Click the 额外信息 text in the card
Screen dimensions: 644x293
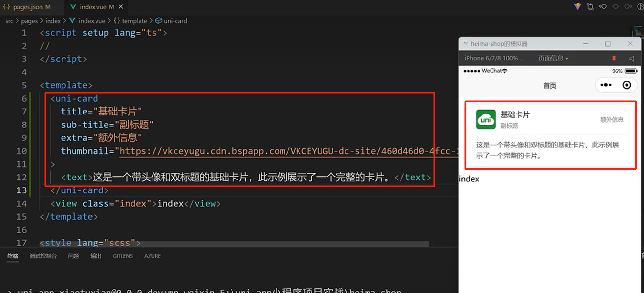612,120
